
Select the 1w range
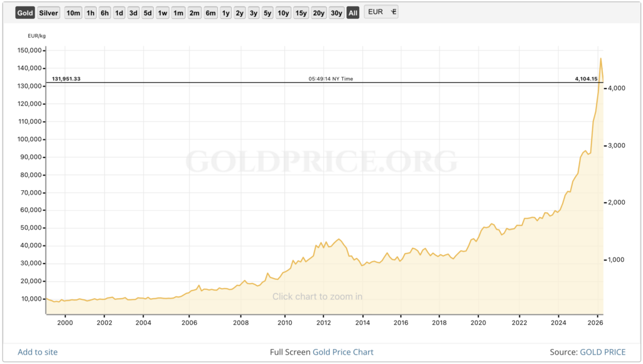pyautogui.click(x=163, y=13)
